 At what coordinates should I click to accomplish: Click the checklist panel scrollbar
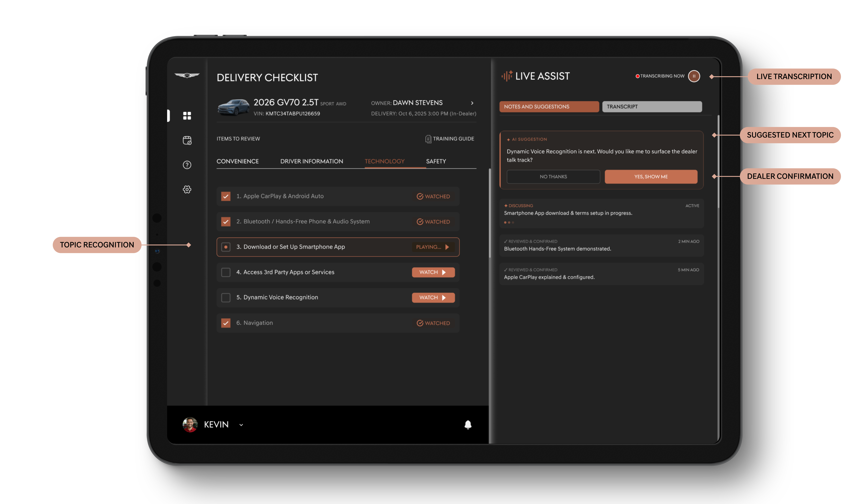click(490, 213)
